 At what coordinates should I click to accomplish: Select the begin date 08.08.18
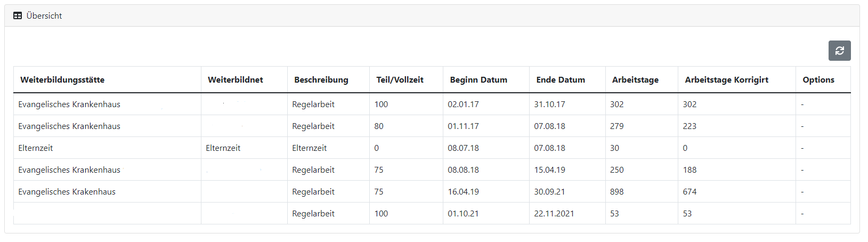[x=463, y=170]
